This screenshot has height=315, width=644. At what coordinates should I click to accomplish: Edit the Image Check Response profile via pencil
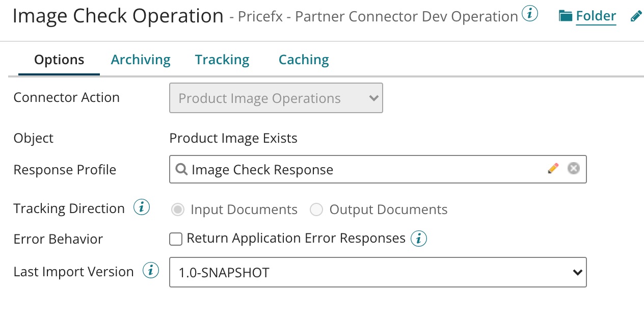553,168
